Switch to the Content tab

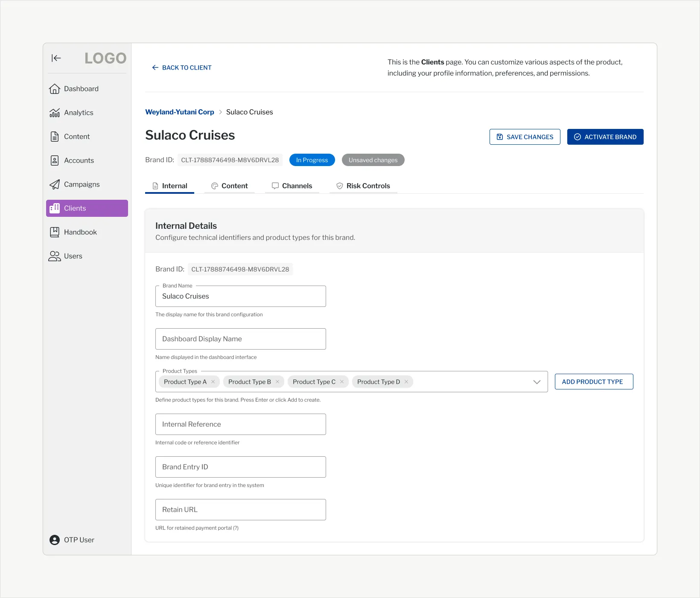point(230,186)
